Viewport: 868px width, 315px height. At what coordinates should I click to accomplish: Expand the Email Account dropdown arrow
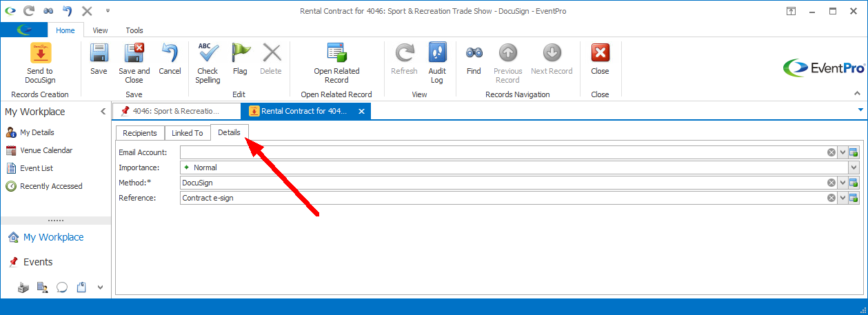tap(842, 152)
